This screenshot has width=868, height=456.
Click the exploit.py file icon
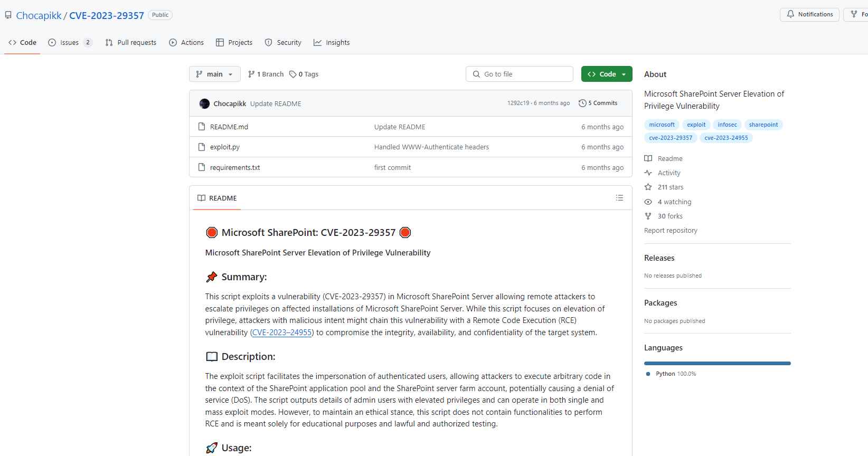201,147
